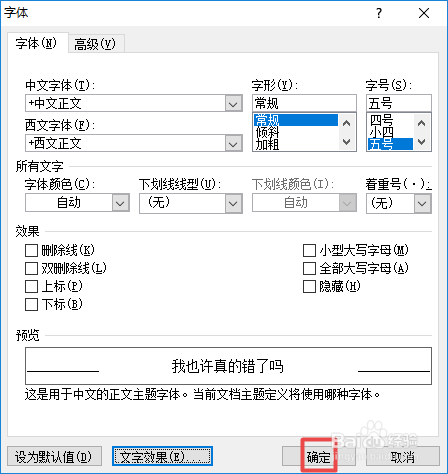Toggle the 上标 superscript checkbox

pyautogui.click(x=31, y=286)
